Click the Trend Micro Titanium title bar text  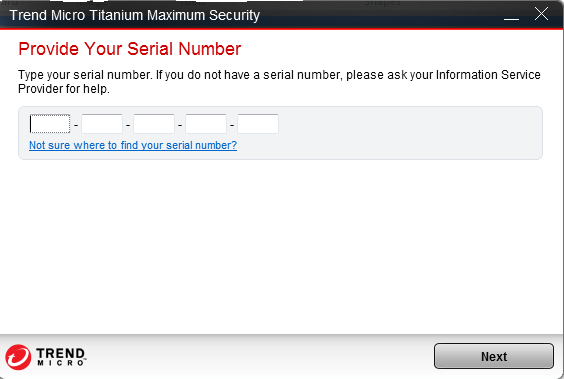[x=135, y=15]
